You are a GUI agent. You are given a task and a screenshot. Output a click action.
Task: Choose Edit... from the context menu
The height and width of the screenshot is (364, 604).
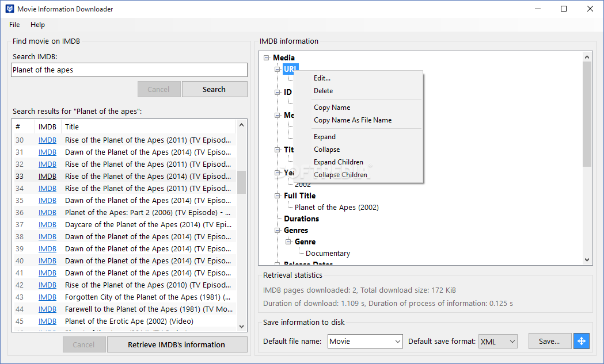(322, 78)
